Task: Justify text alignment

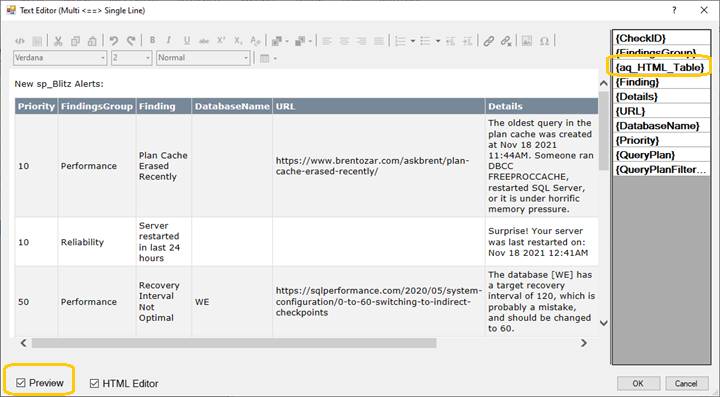Action: click(378, 41)
